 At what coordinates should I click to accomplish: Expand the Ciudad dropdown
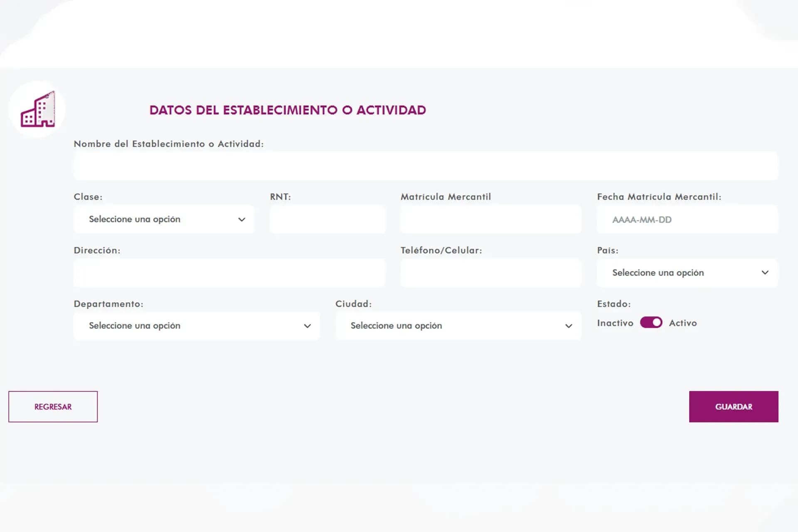click(x=458, y=326)
